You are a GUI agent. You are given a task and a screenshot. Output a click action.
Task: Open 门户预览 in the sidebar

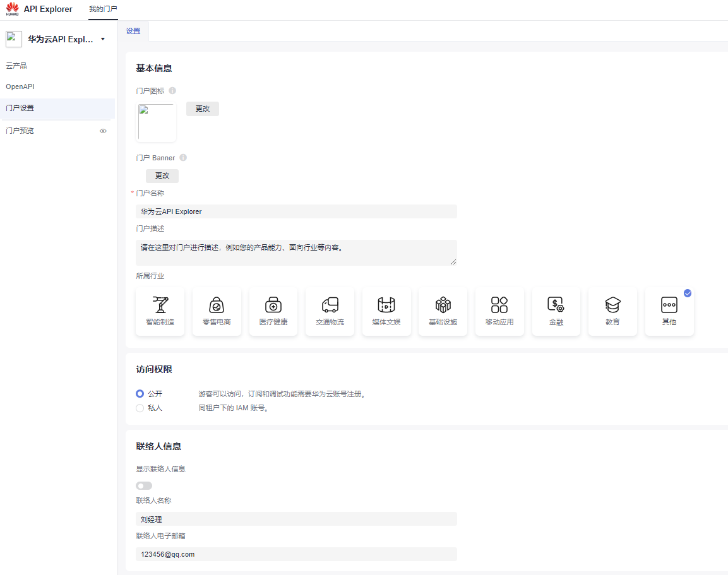(20, 131)
